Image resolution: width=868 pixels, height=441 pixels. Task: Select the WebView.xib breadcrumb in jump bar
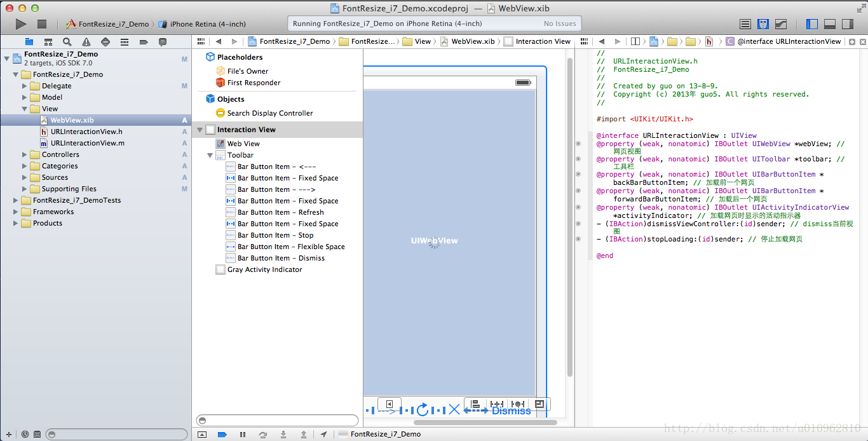pyautogui.click(x=467, y=41)
